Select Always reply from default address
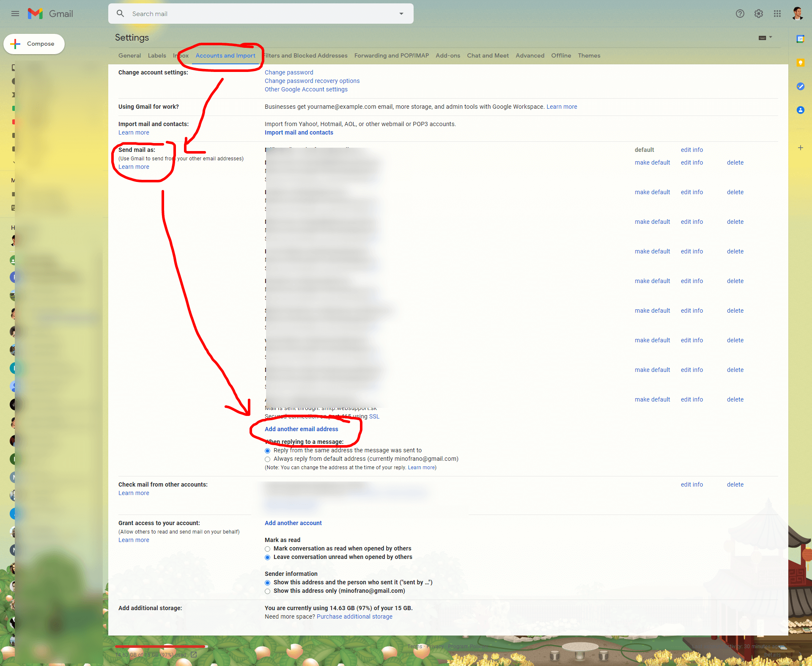Viewport: 812px width, 666px height. [x=267, y=459]
